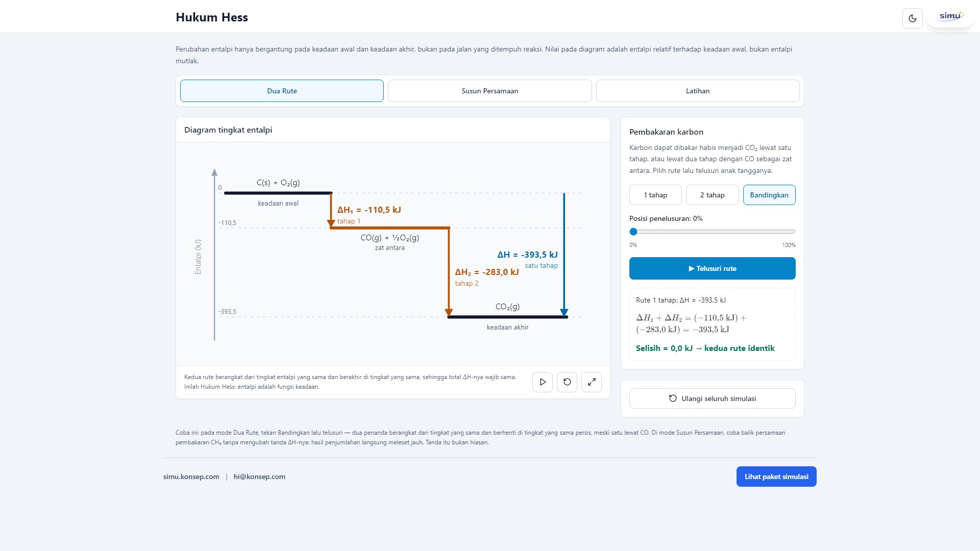This screenshot has width=980, height=551.
Task: Click the CO(g) zat antara level
Action: click(389, 228)
